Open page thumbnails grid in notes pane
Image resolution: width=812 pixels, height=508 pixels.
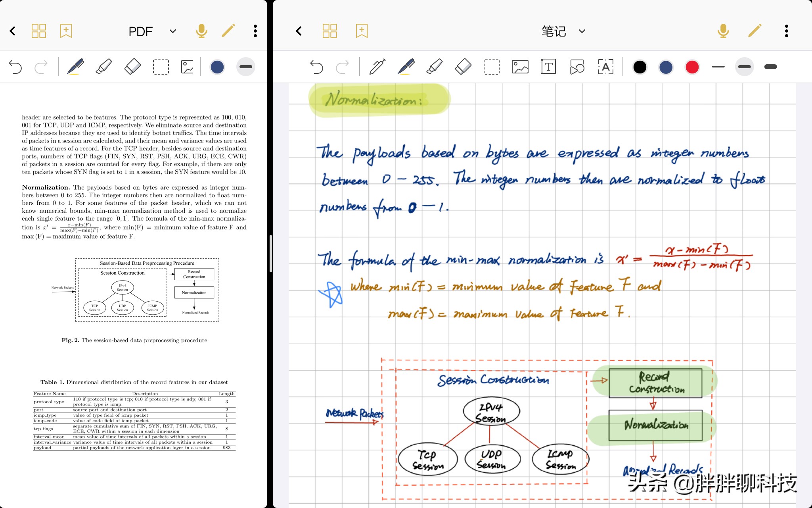[x=329, y=31]
